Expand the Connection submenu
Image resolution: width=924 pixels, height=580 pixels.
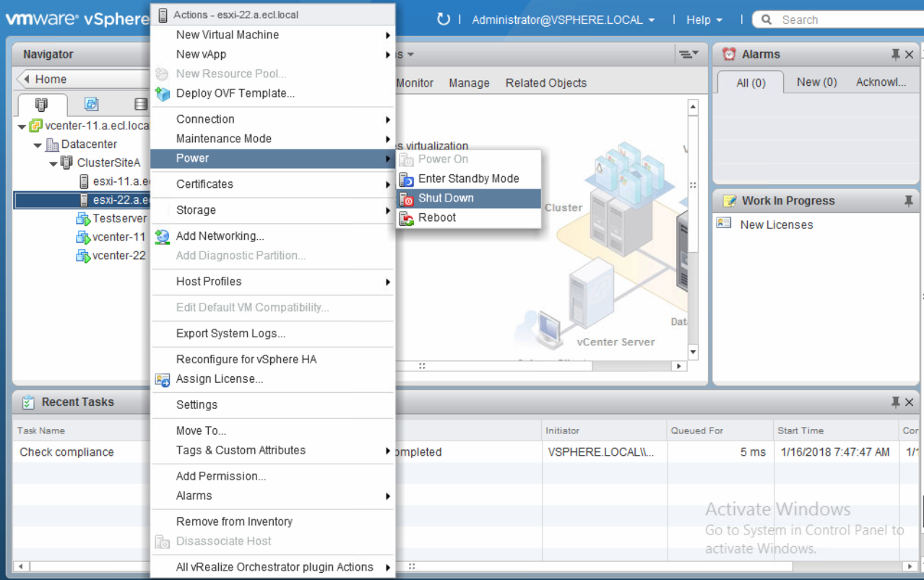[388, 119]
